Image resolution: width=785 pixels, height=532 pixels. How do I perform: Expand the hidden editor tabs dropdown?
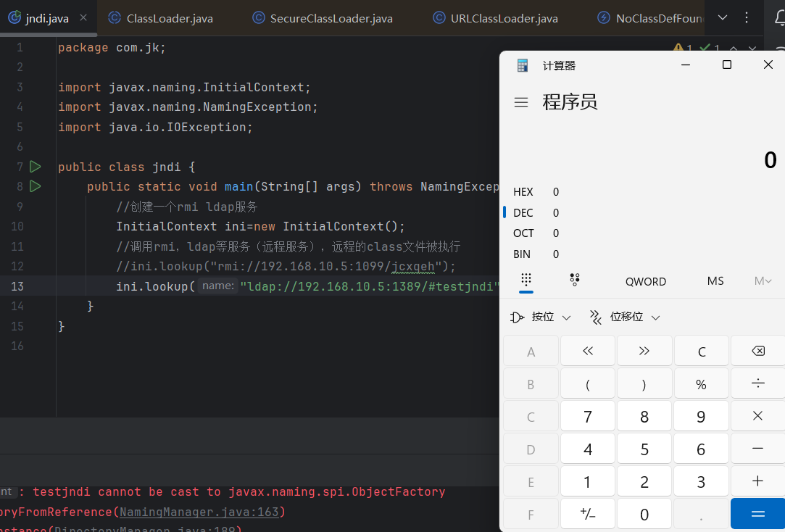723,17
